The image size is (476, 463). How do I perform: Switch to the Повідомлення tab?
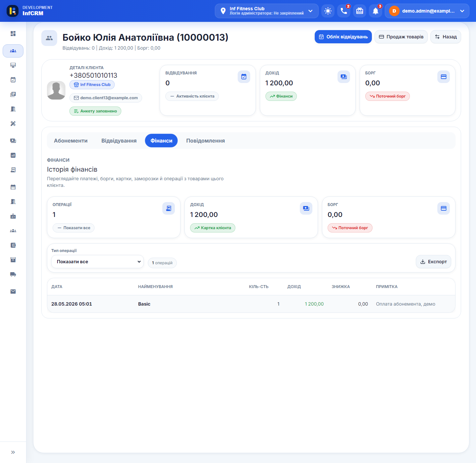click(x=206, y=141)
